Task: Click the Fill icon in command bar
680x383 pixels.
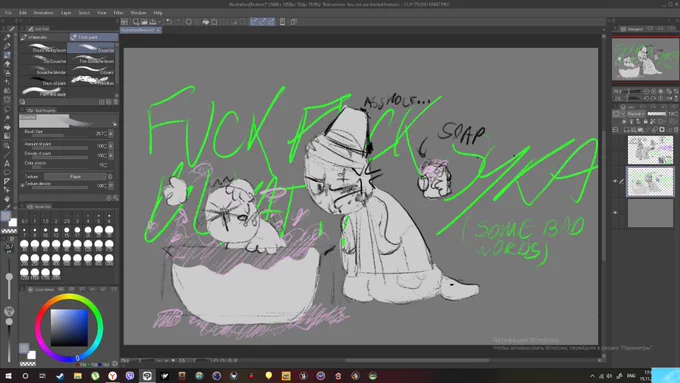Action: (x=206, y=22)
